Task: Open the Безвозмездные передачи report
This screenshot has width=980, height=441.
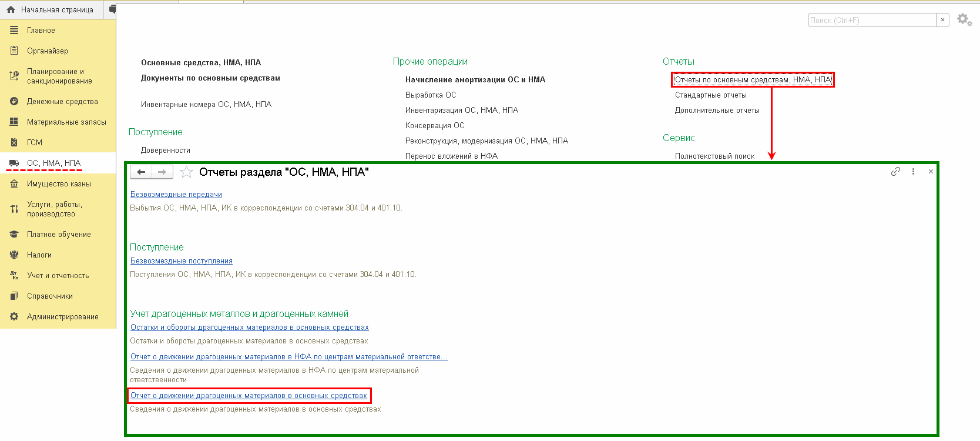Action: point(176,194)
